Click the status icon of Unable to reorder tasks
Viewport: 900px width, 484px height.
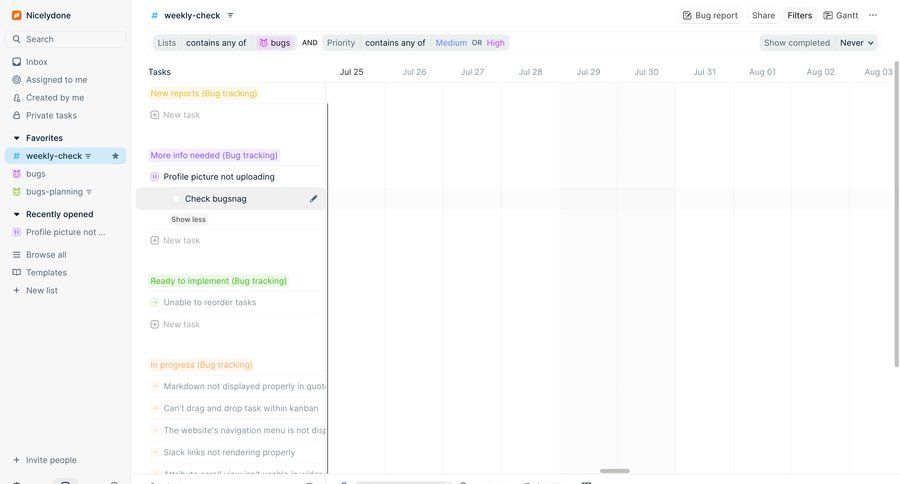click(155, 303)
